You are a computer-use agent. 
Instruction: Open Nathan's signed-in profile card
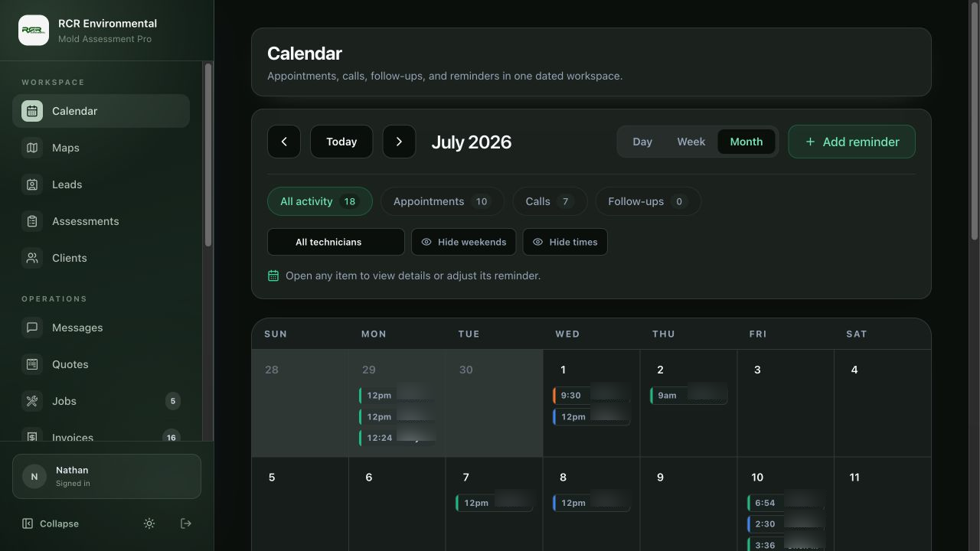point(106,476)
